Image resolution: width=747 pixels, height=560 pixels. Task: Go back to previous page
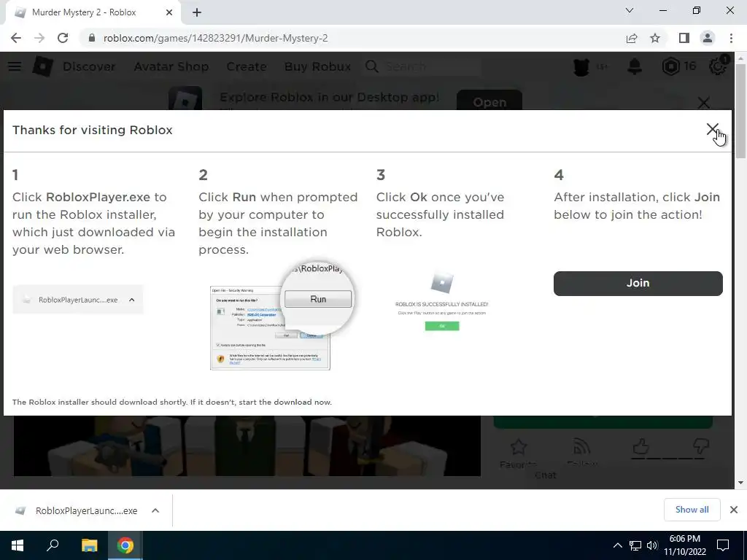click(16, 38)
